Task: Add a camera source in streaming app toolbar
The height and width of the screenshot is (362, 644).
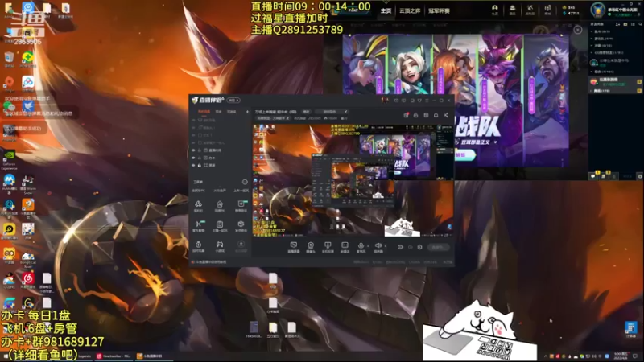Action: pos(311,245)
